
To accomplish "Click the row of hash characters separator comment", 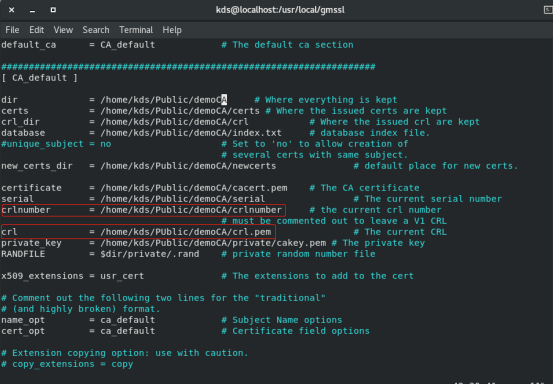I will [x=188, y=67].
